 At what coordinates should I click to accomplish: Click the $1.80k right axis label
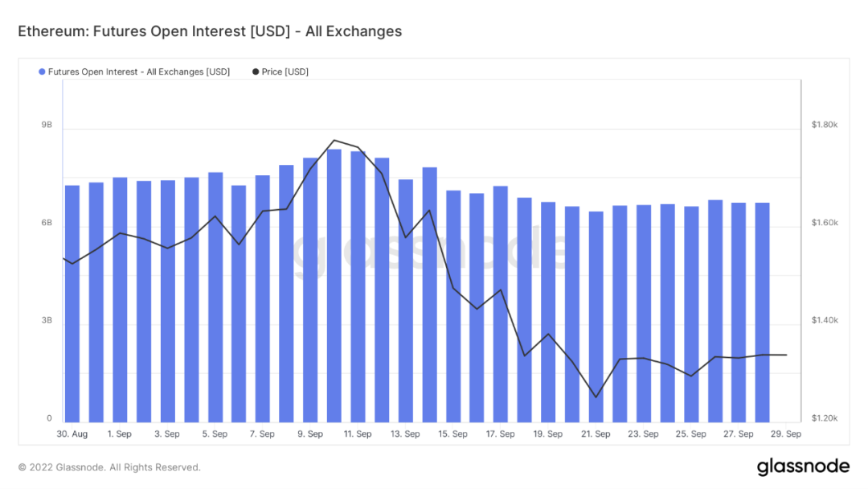point(825,125)
